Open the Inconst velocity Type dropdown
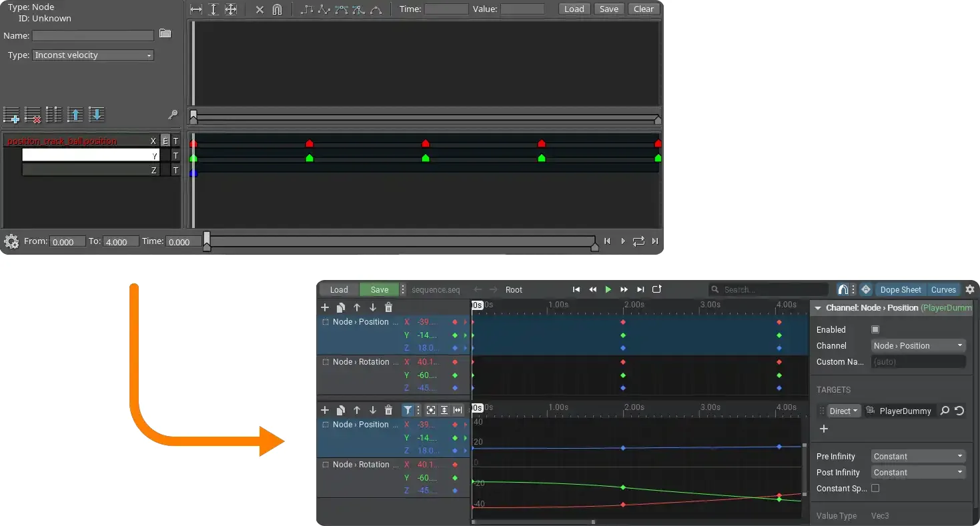 click(x=93, y=55)
